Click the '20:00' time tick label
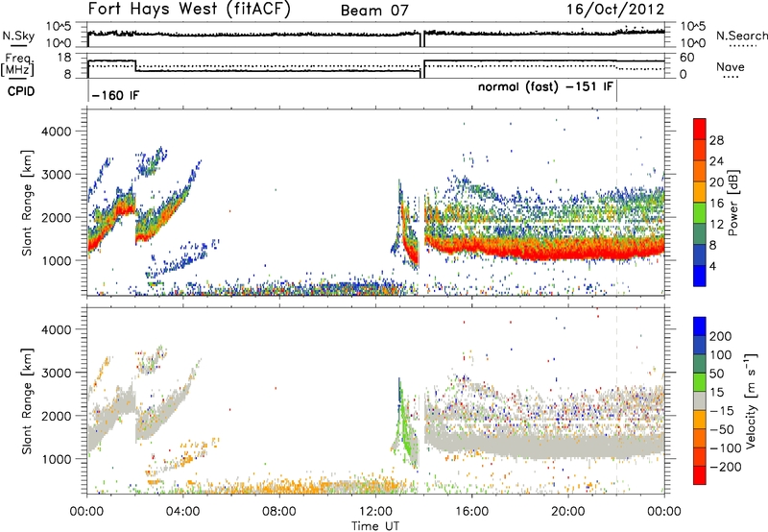768x532 pixels. pos(567,512)
